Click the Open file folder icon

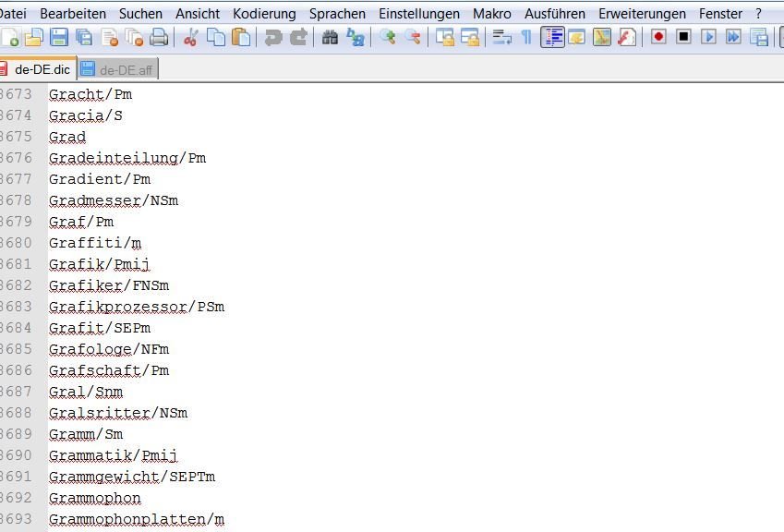[34, 38]
